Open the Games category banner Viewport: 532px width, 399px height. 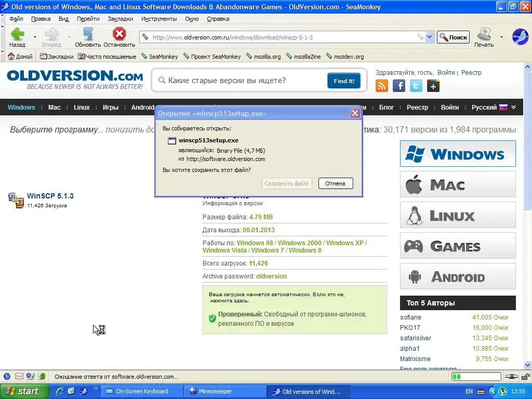(x=458, y=246)
